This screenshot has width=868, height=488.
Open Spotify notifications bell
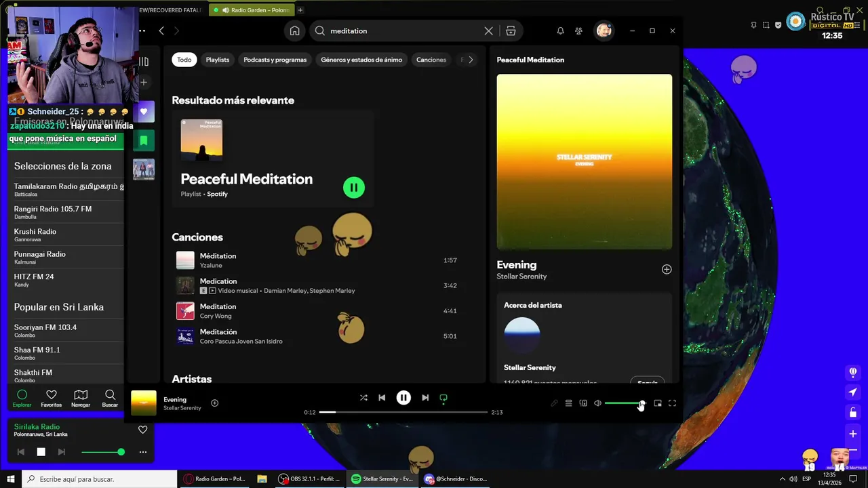tap(560, 30)
